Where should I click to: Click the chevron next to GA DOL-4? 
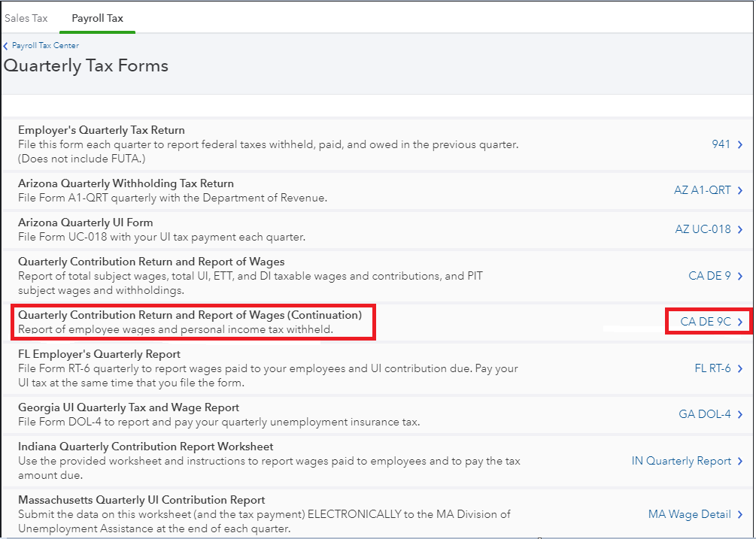click(740, 414)
